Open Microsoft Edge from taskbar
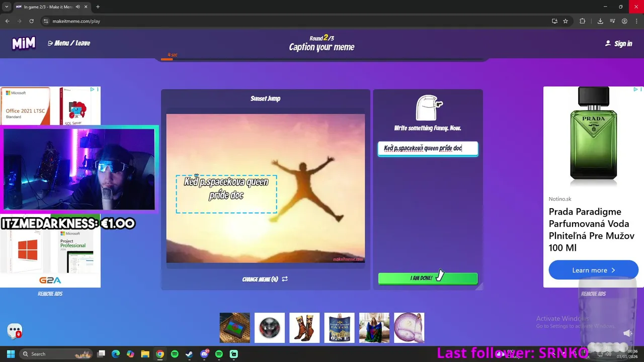Screen dimensions: 644x362 point(116,354)
